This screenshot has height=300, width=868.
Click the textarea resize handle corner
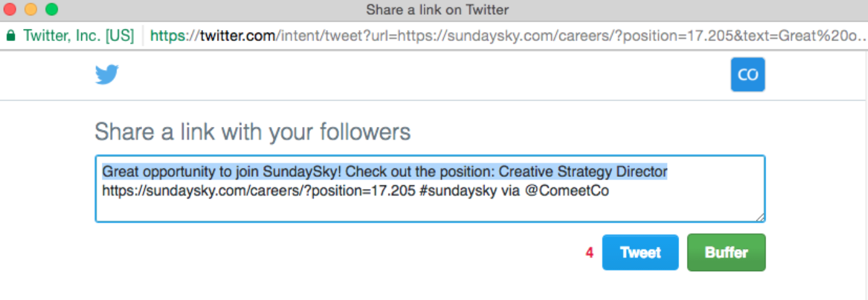pos(760,217)
